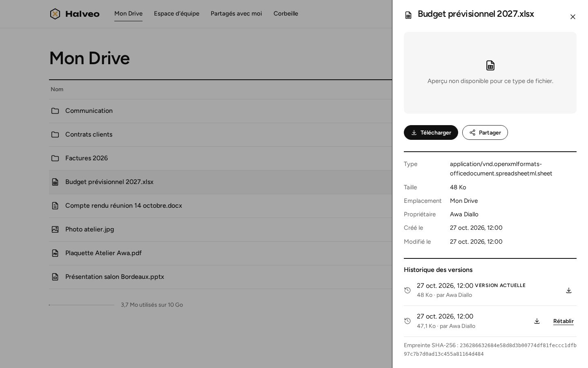
Task: Click the Halveo brand name
Action: [82, 14]
